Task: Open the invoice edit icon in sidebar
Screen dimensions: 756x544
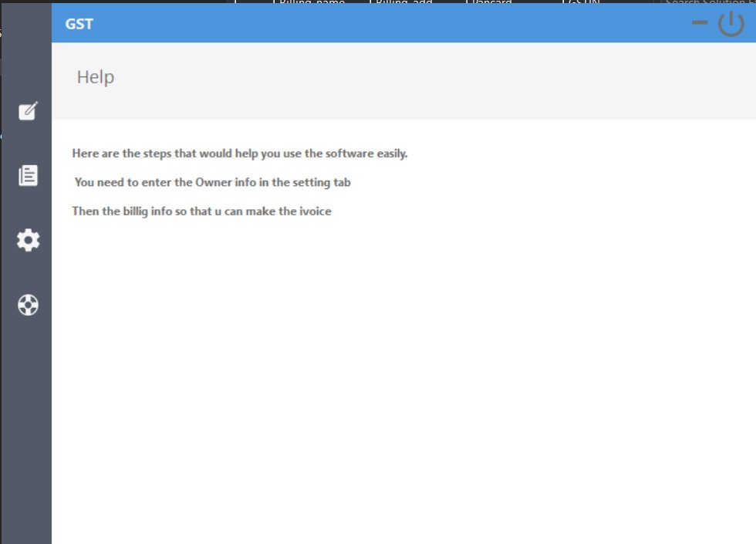Action: tap(28, 111)
